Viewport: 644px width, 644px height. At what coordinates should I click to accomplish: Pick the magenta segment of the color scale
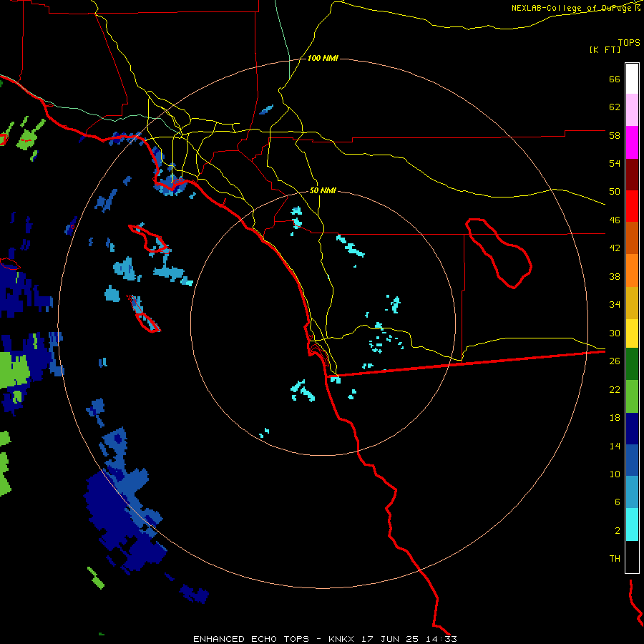pos(632,142)
